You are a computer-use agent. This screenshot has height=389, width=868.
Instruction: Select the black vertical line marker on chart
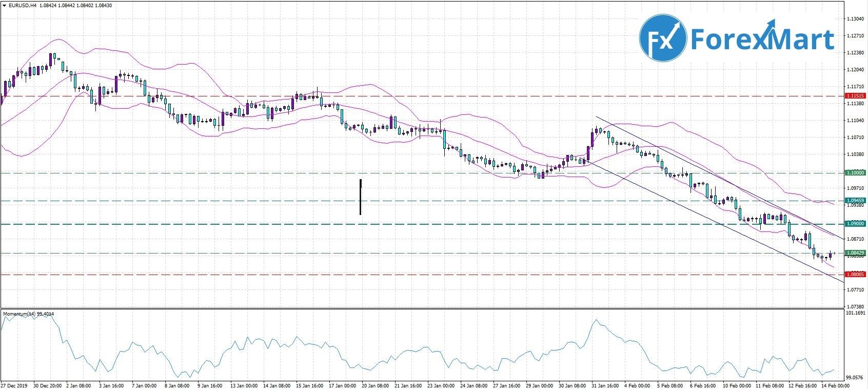tap(361, 197)
